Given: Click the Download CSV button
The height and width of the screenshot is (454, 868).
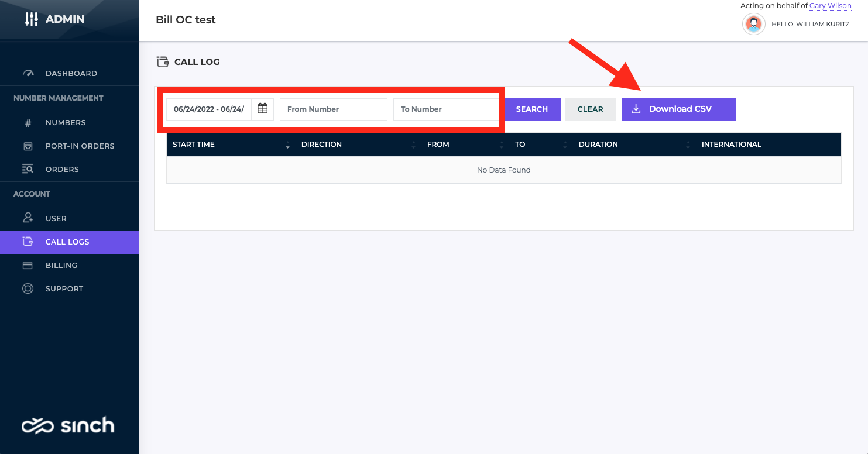Looking at the screenshot, I should click(x=678, y=109).
